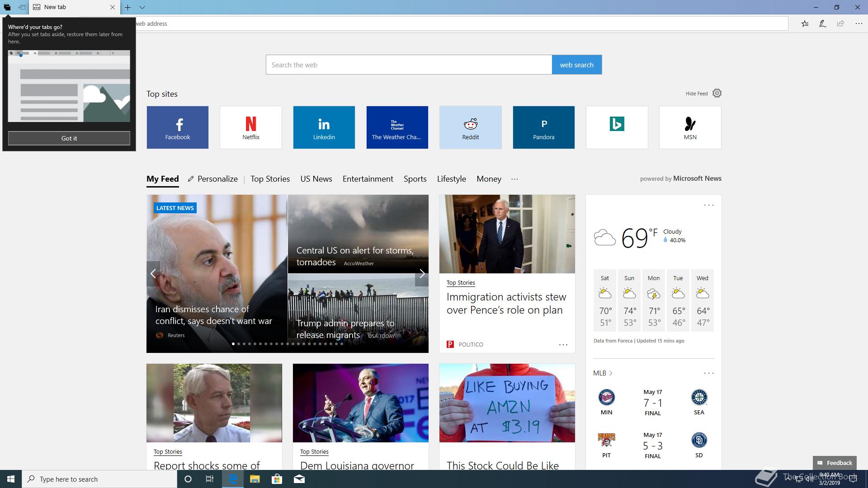This screenshot has height=488, width=868.
Task: Open Report shocks some of story
Action: coord(207,465)
